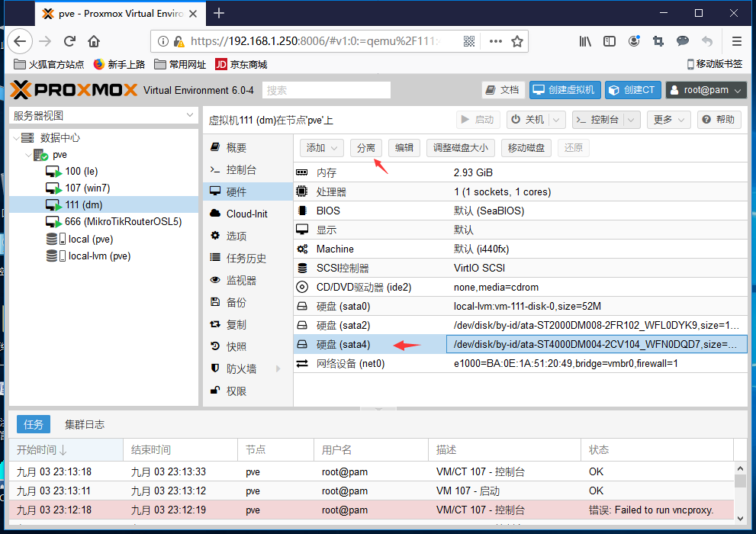Select local (pve) storage
This screenshot has height=534, width=756.
[x=91, y=239]
